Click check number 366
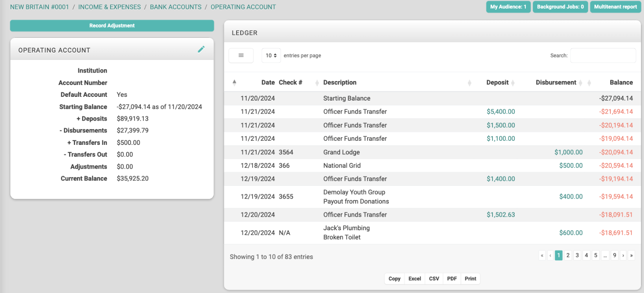644x293 pixels. click(x=284, y=166)
